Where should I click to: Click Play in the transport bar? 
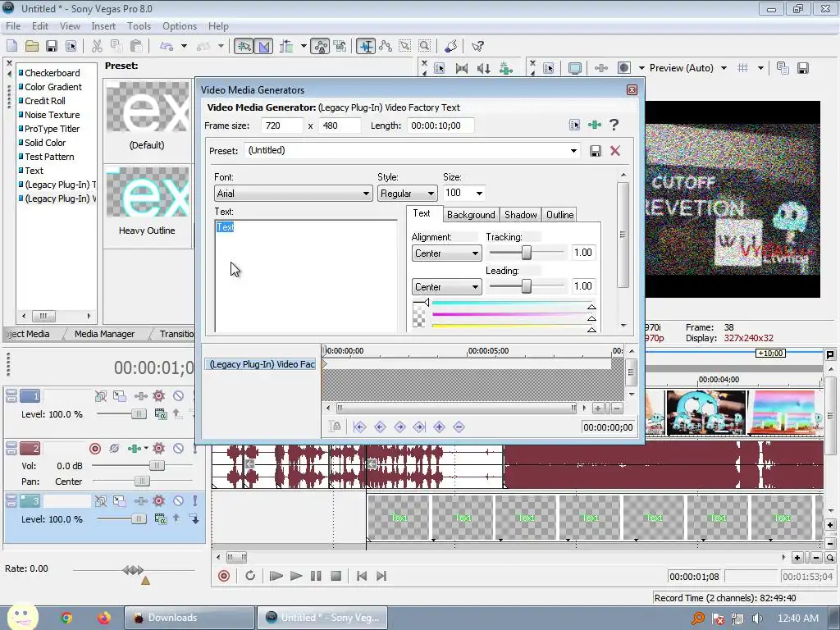click(x=295, y=576)
